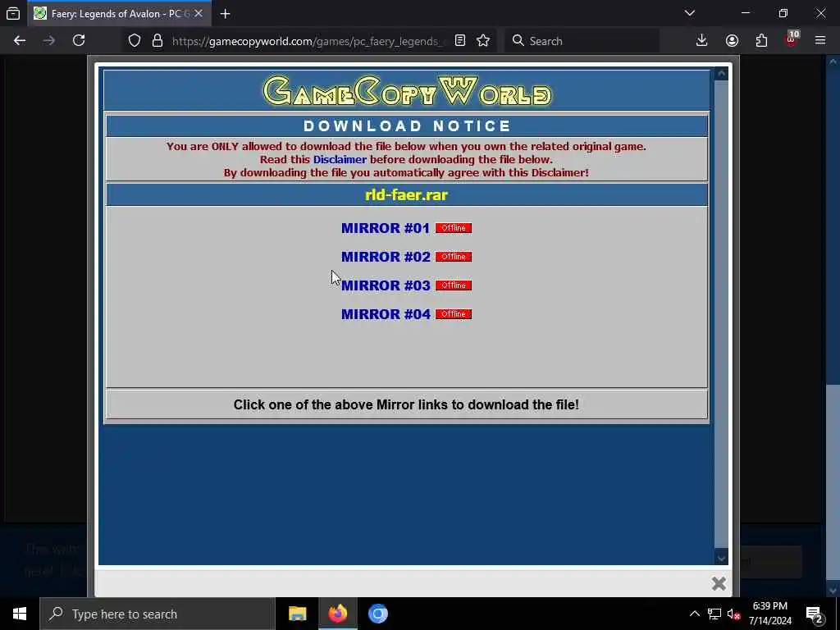The height and width of the screenshot is (630, 840).
Task: Click the GameCopyWorld logo banner
Action: click(x=407, y=91)
